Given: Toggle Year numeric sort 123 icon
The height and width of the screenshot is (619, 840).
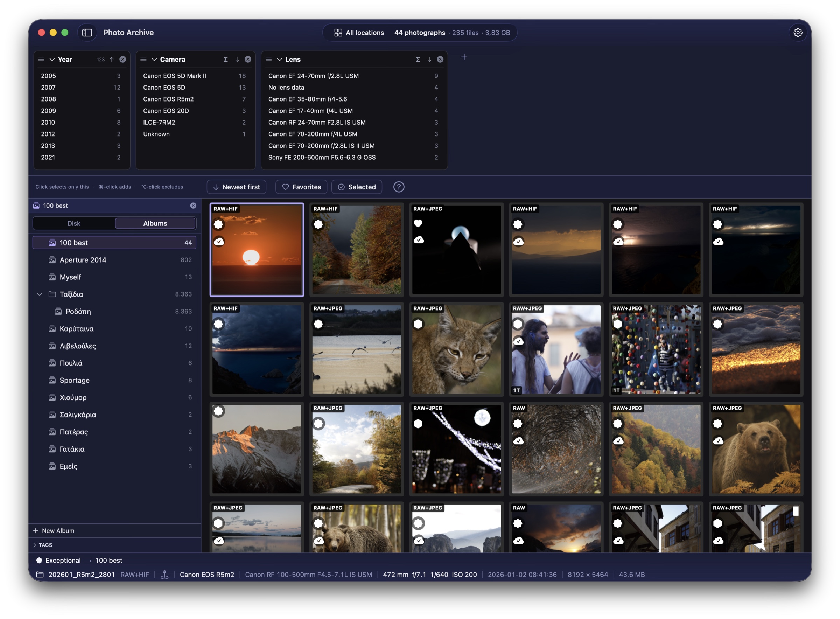Looking at the screenshot, I should [100, 59].
